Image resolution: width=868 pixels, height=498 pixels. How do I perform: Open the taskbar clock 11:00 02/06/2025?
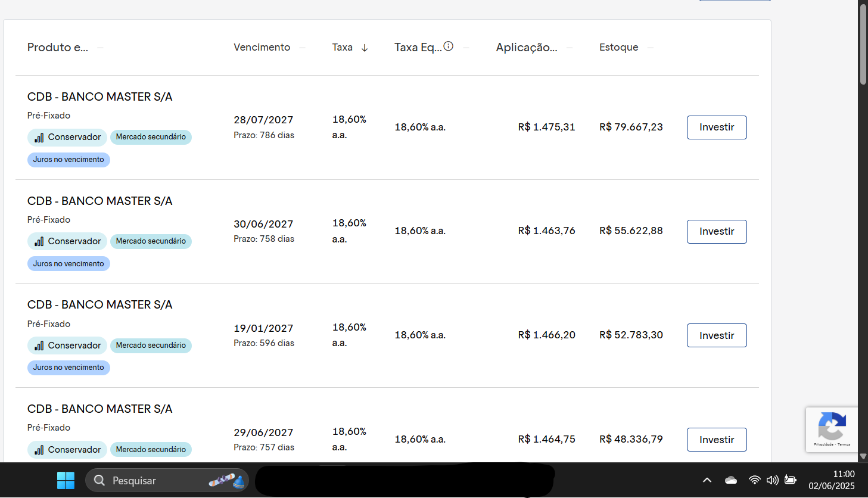click(x=832, y=480)
